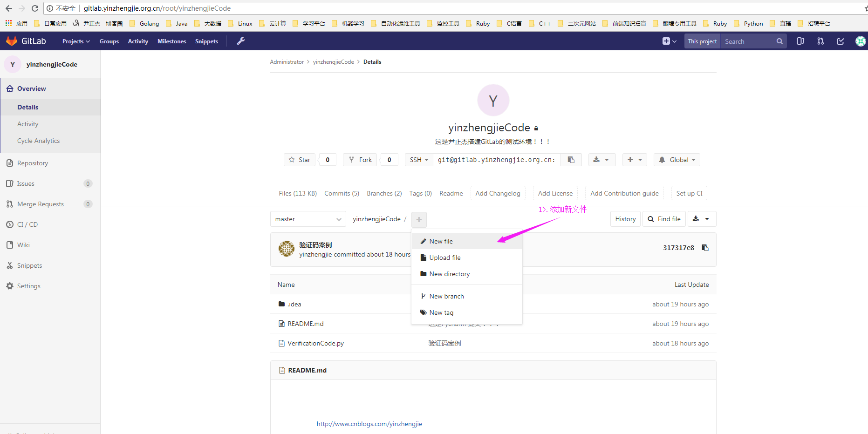
Task: Open the download dropdown next to Find file
Action: click(x=702, y=219)
